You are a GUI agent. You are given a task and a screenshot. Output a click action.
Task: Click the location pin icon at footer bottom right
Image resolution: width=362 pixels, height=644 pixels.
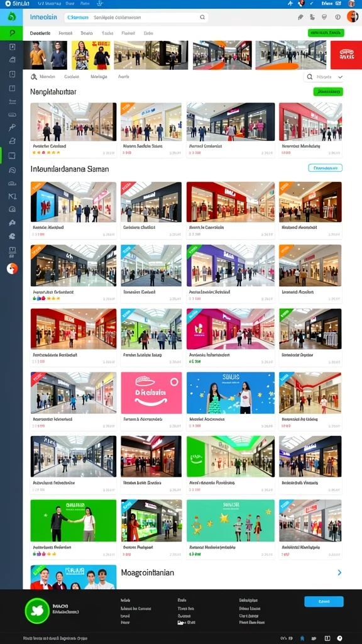coord(339,638)
